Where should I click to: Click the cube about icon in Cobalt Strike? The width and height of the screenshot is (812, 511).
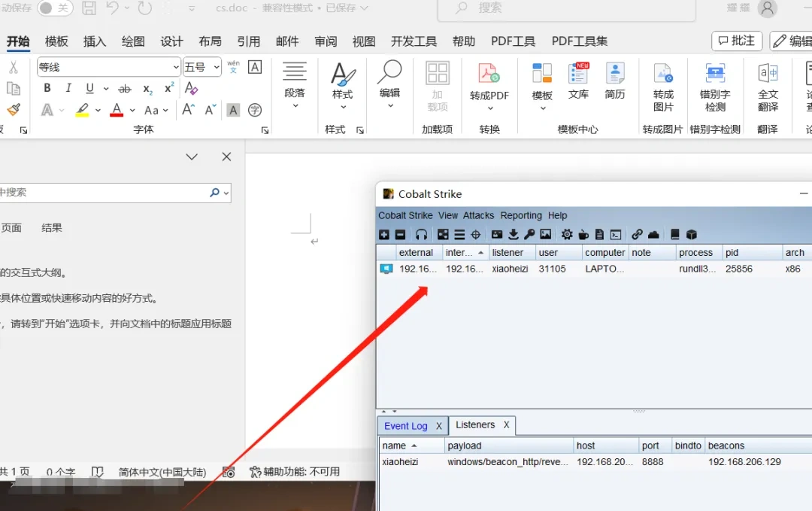coord(692,235)
